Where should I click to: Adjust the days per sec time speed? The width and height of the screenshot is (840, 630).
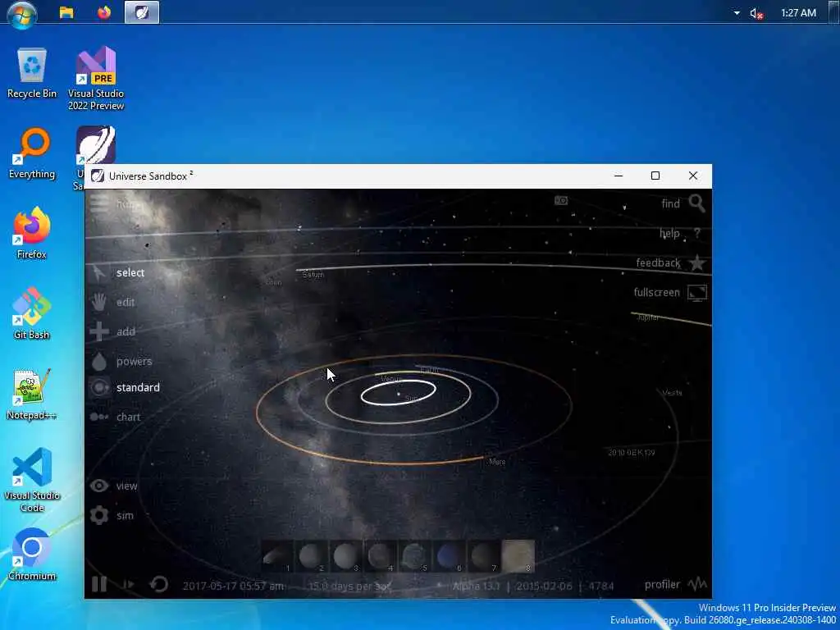tap(349, 586)
